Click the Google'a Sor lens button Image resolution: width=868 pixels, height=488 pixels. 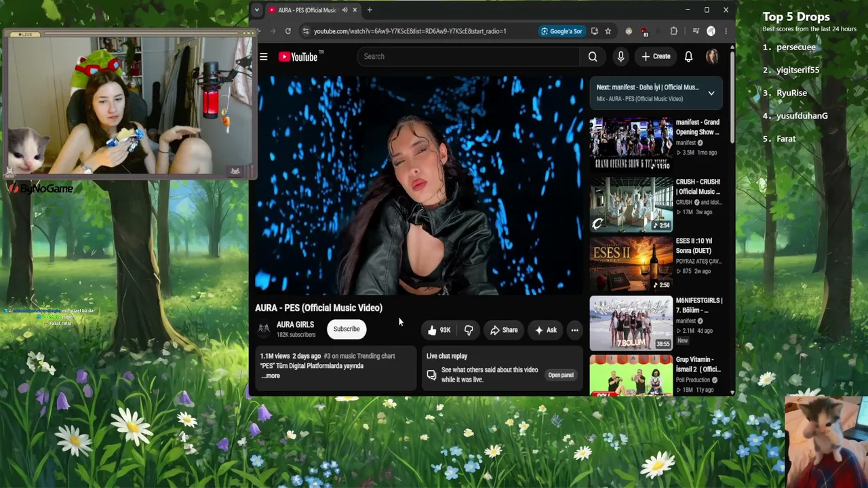coord(562,31)
